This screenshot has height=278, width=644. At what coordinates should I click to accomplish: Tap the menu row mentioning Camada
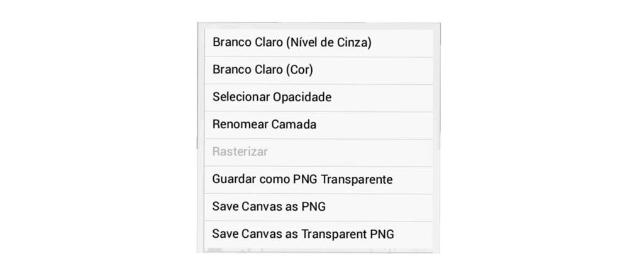[319, 125]
